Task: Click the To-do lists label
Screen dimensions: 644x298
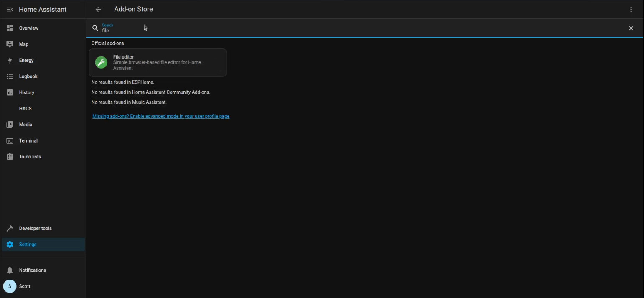Action: click(30, 157)
